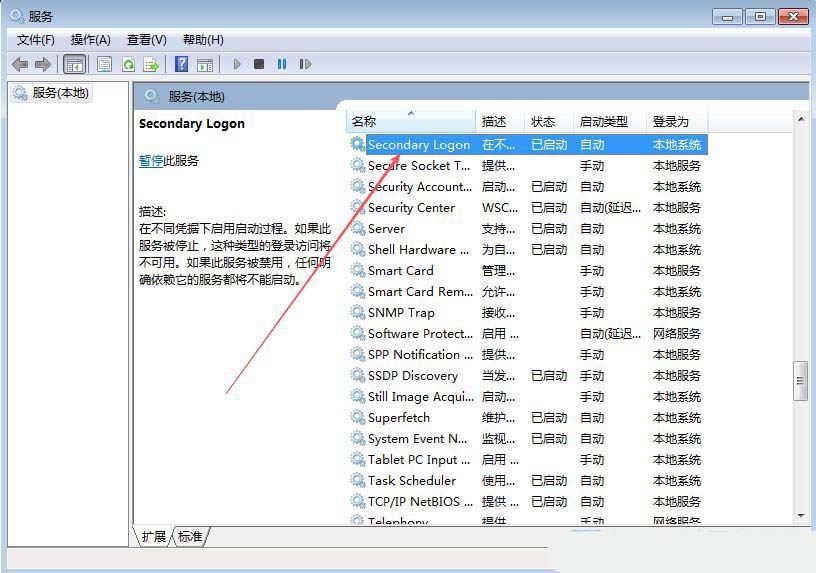Click the scrollbar up arrow

[800, 120]
